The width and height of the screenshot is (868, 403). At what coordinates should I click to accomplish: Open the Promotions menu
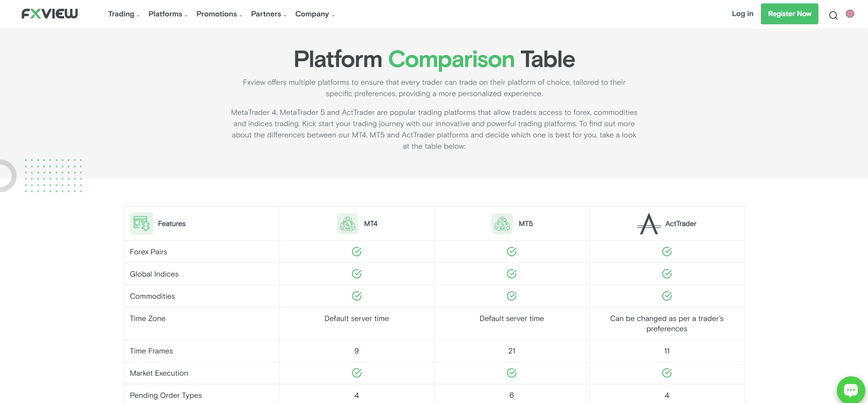tap(216, 14)
